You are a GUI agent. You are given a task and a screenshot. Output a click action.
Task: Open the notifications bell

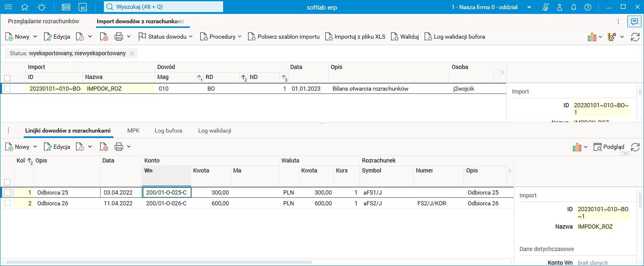pyautogui.click(x=574, y=7)
